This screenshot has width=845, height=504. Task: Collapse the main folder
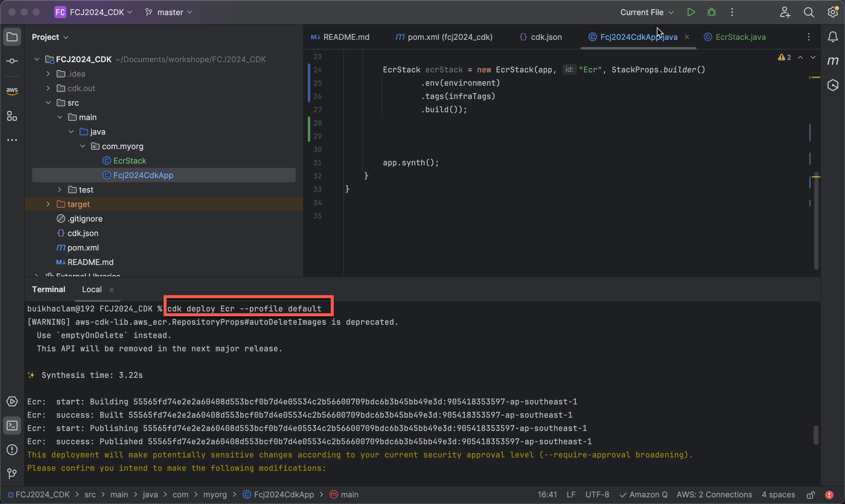60,117
